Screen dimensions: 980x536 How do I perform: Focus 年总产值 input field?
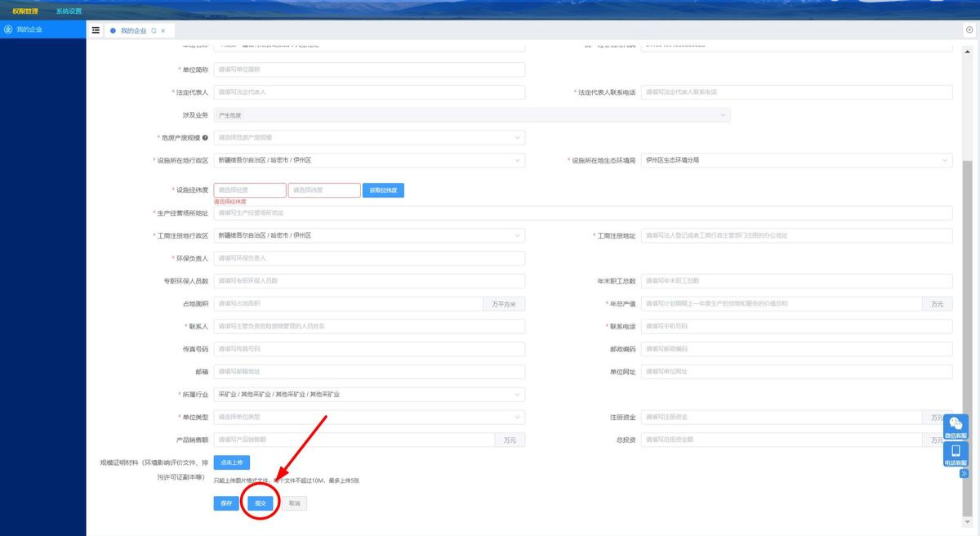(x=782, y=304)
